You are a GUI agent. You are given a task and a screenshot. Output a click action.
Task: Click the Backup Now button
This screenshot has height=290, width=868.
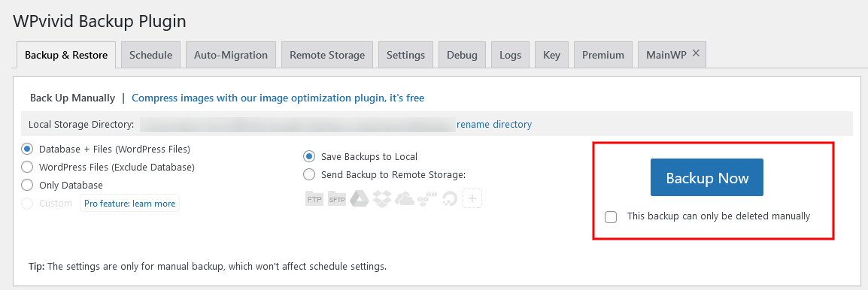pyautogui.click(x=707, y=177)
